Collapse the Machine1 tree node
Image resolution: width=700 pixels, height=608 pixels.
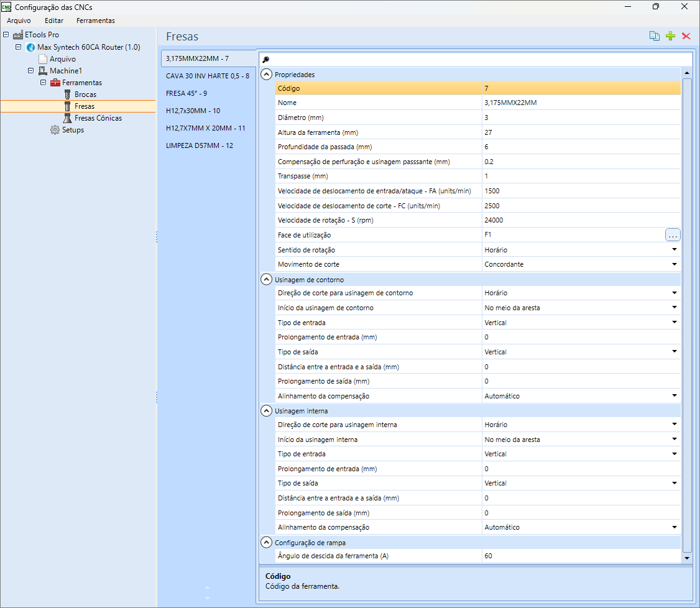(31, 70)
